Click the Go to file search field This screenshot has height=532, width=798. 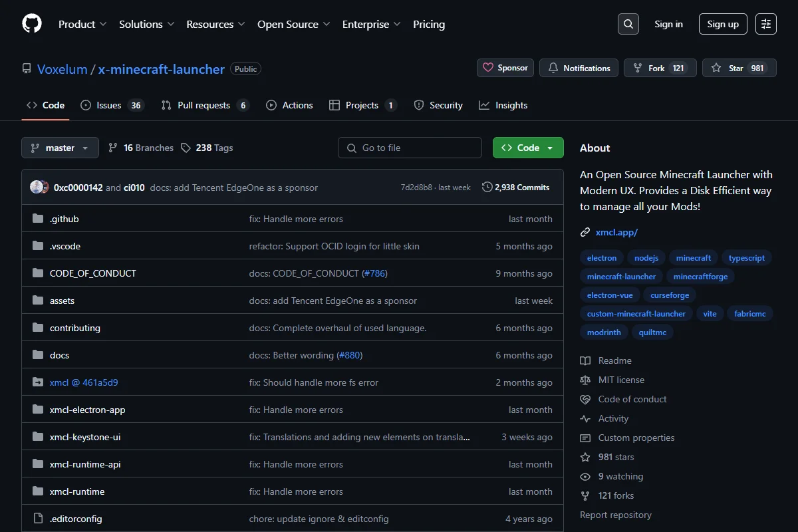[x=410, y=148]
